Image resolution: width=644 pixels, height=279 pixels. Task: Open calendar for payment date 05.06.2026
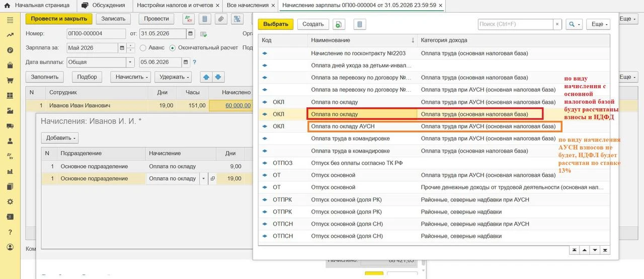(186, 62)
